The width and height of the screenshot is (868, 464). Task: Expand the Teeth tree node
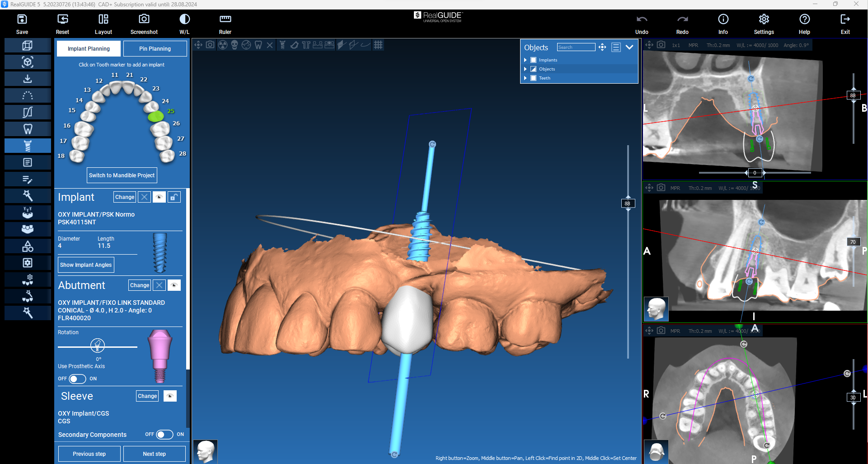[525, 78]
